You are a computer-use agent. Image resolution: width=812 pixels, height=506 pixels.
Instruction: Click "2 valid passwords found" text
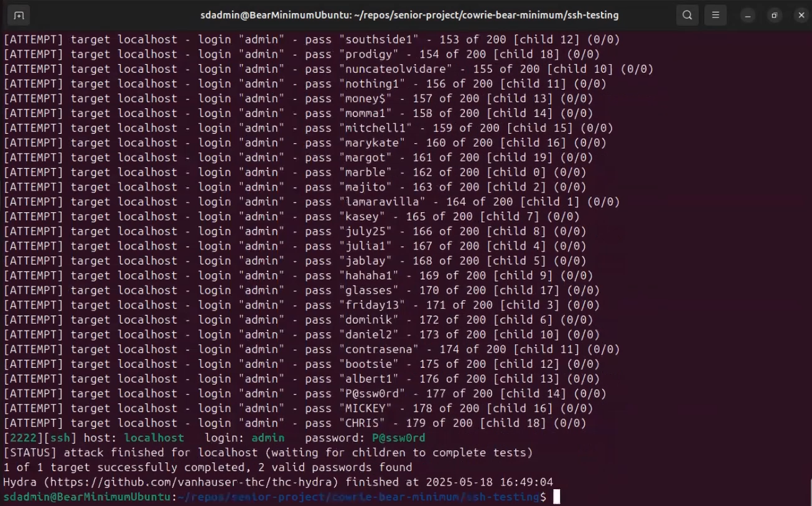[335, 467]
